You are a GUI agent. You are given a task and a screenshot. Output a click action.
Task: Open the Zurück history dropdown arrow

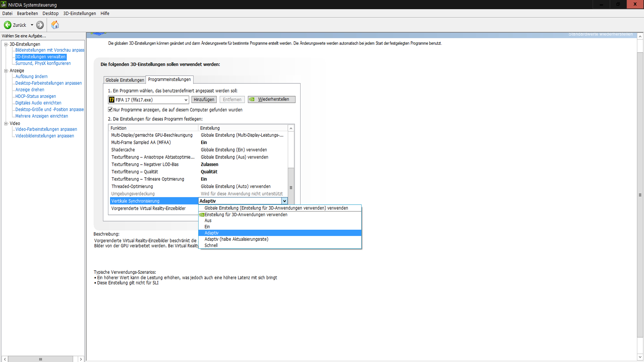pyautogui.click(x=32, y=25)
